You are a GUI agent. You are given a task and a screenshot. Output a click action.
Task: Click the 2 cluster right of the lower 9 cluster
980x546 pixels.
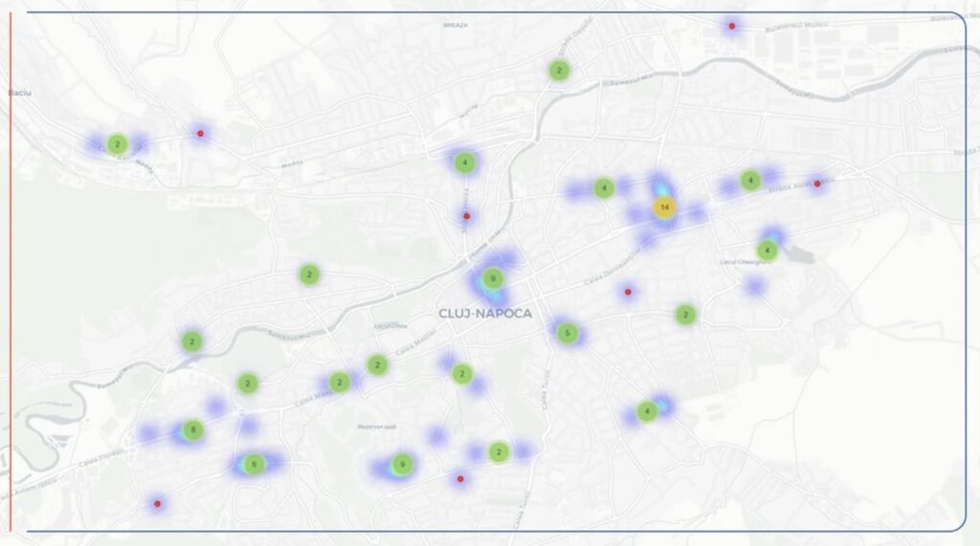point(498,451)
